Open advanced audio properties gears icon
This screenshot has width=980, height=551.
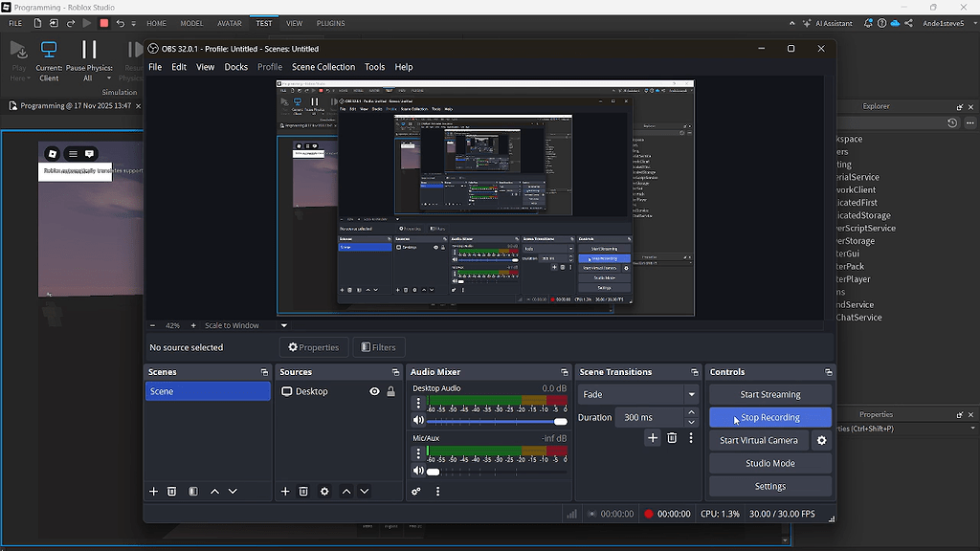pyautogui.click(x=416, y=492)
